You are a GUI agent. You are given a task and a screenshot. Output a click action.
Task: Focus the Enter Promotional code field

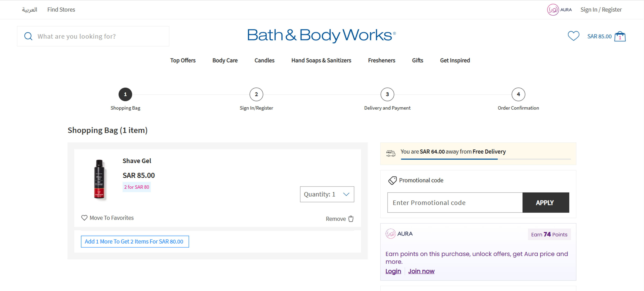coord(455,202)
